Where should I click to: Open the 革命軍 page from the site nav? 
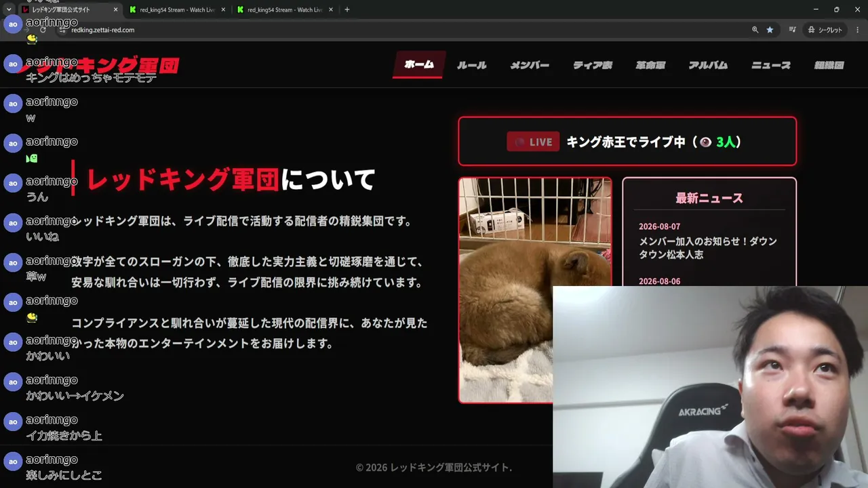click(650, 65)
